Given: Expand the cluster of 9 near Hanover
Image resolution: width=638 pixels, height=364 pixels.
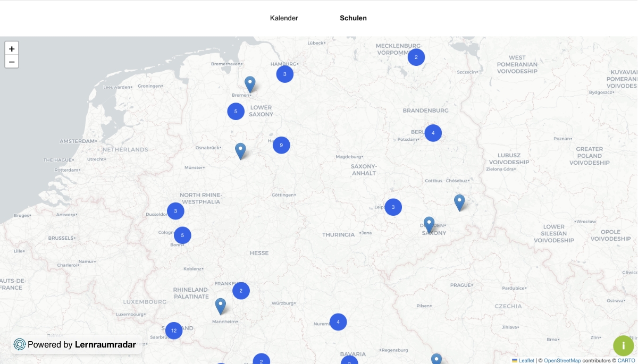Looking at the screenshot, I should point(281,145).
